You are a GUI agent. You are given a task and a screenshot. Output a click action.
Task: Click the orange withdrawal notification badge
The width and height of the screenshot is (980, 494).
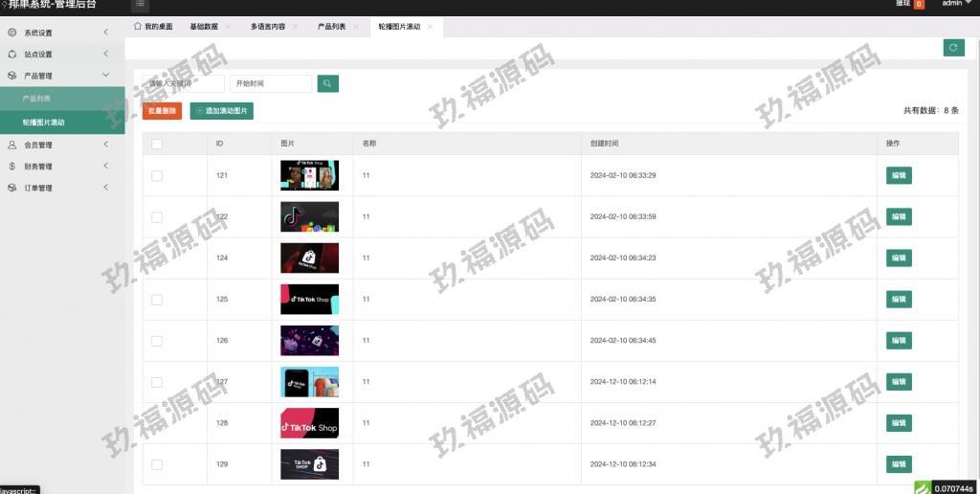919,5
